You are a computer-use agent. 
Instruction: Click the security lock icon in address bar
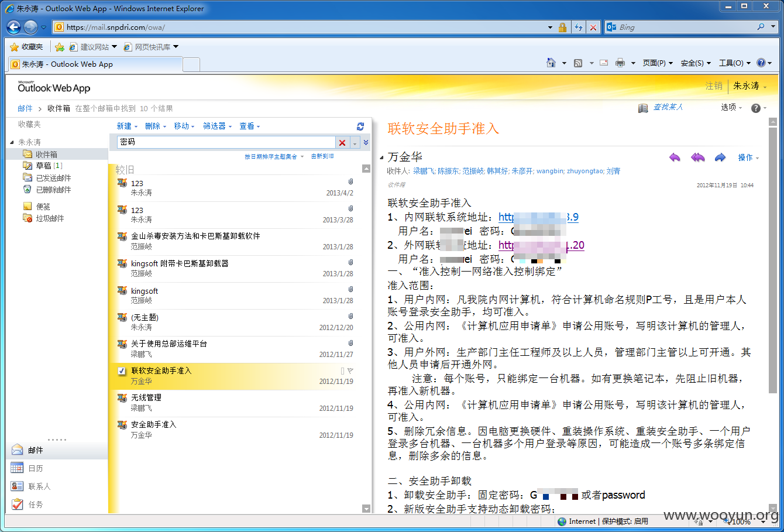tap(562, 27)
